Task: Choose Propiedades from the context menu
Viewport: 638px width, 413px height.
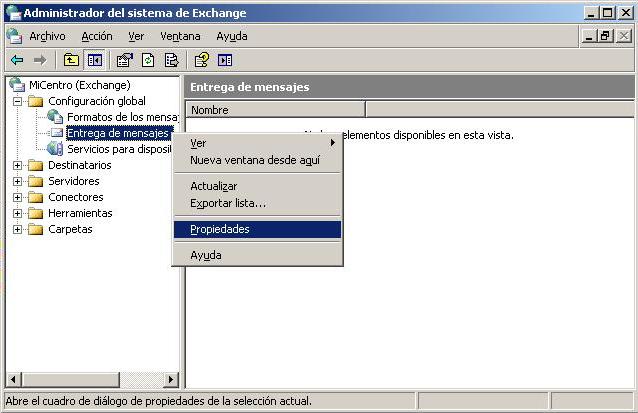Action: click(x=220, y=229)
